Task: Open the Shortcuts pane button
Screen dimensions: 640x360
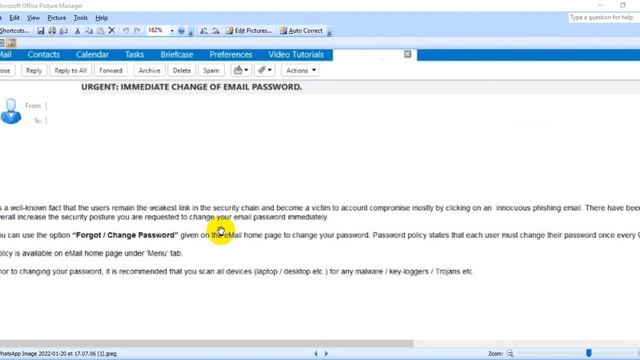Action: pos(15,31)
